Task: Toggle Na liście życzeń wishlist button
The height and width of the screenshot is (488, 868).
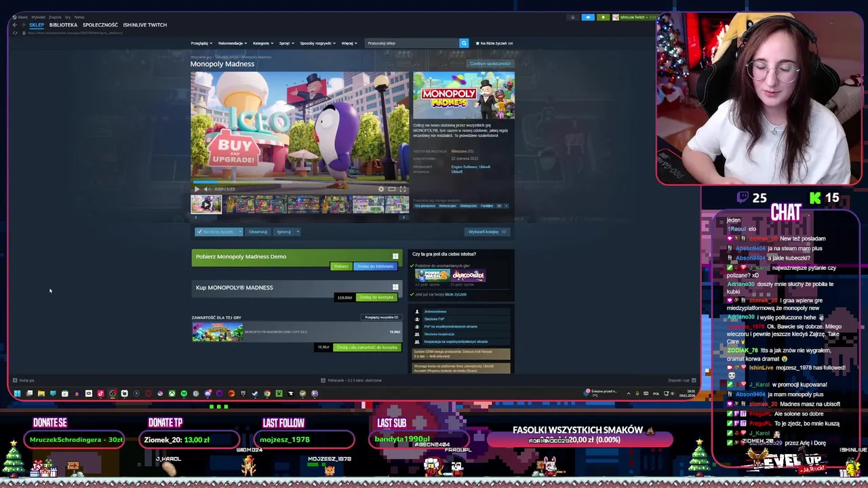Action: tap(215, 232)
